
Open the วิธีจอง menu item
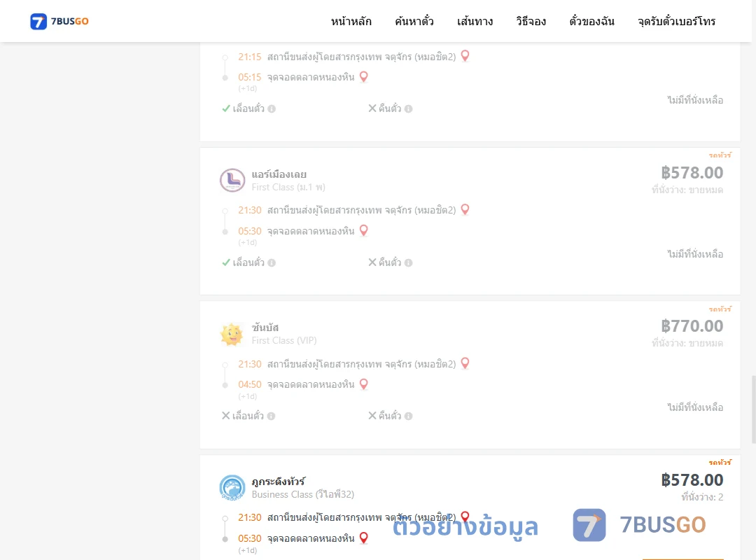(531, 21)
